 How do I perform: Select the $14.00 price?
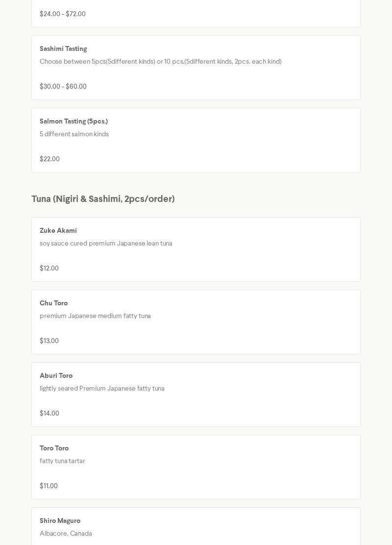[x=49, y=414]
